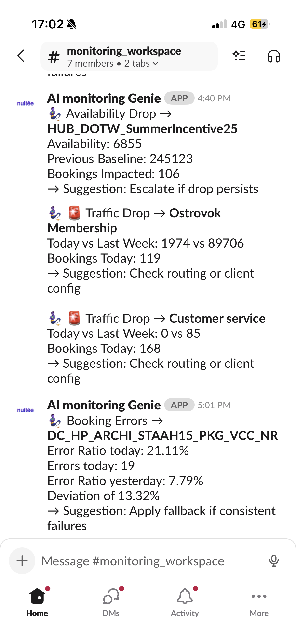Screen dimensions: 296x644
Task: Tap the 5:01 PM message timestamp
Action: click(214, 405)
